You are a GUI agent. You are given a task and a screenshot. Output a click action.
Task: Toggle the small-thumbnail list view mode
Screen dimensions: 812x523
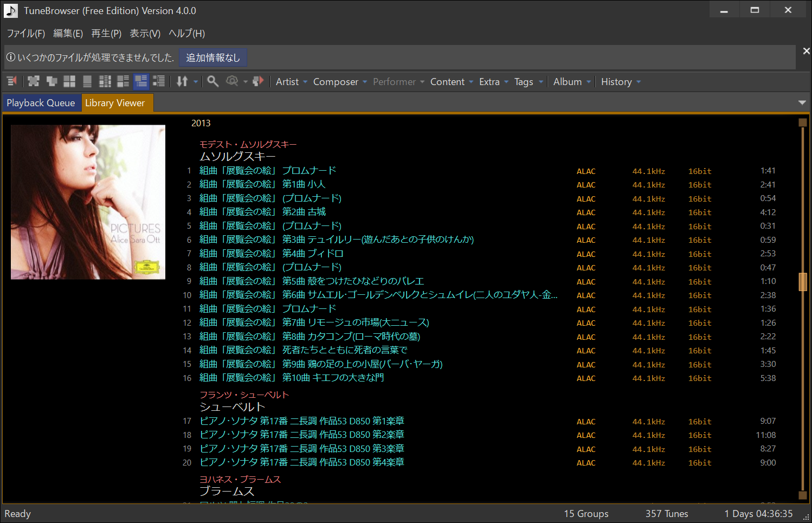pos(159,81)
